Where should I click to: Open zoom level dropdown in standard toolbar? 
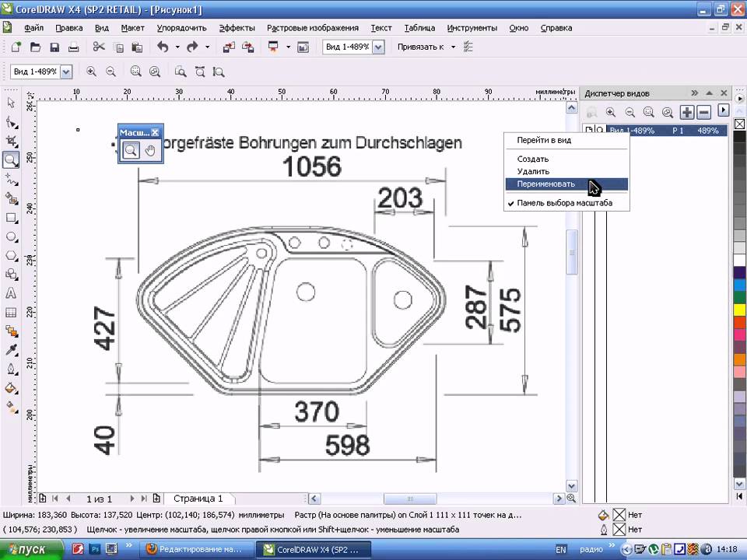tap(378, 47)
